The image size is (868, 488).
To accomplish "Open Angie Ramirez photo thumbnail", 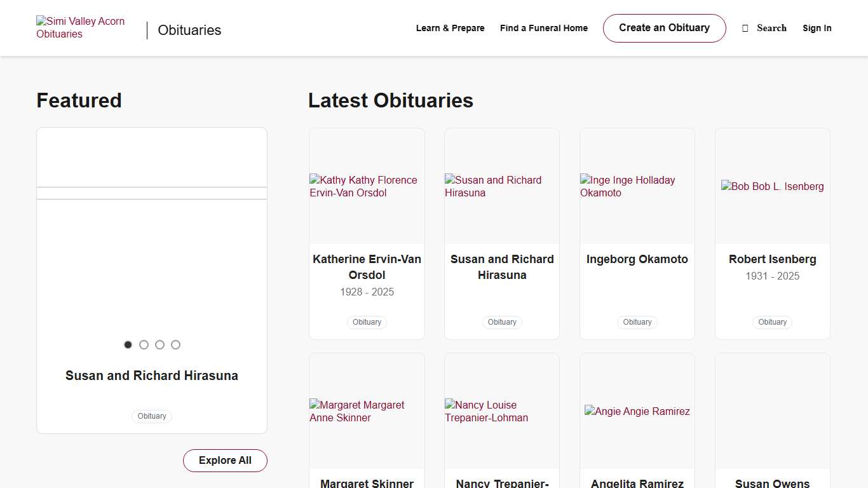I will click(x=637, y=411).
